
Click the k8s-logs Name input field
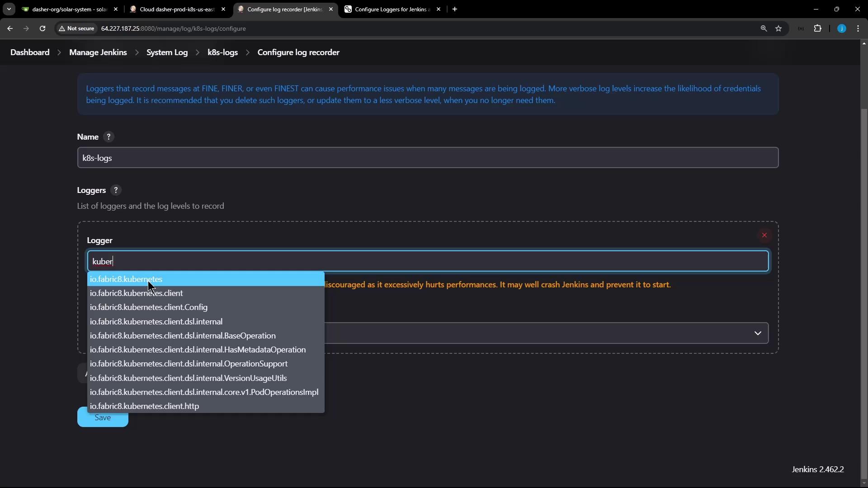[427, 158]
